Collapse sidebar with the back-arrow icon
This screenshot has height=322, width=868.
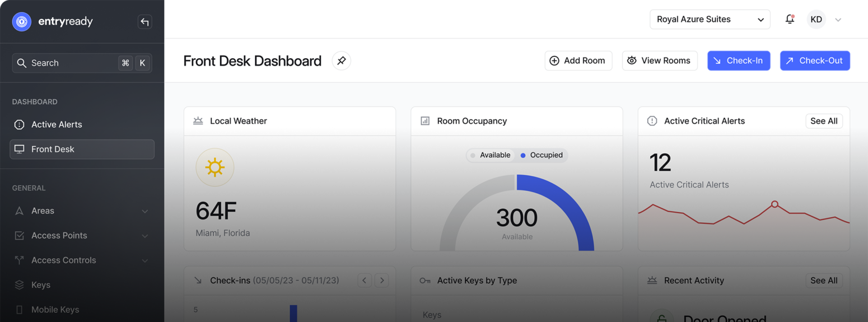tap(144, 22)
